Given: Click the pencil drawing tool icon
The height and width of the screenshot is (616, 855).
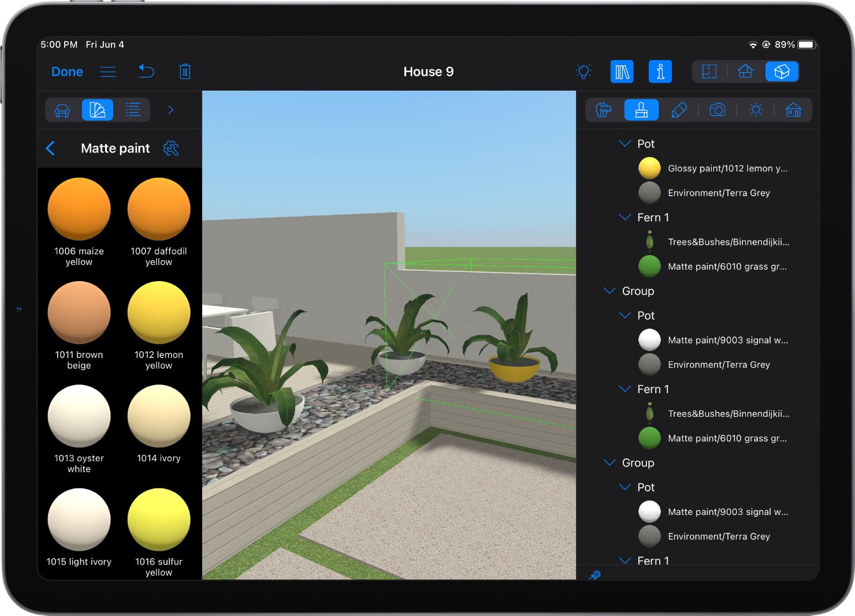Looking at the screenshot, I should (680, 110).
